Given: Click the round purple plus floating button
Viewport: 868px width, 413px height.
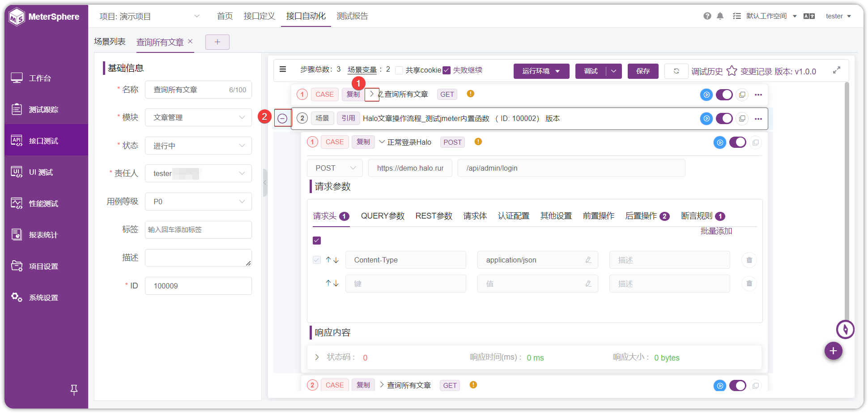Looking at the screenshot, I should 833,351.
